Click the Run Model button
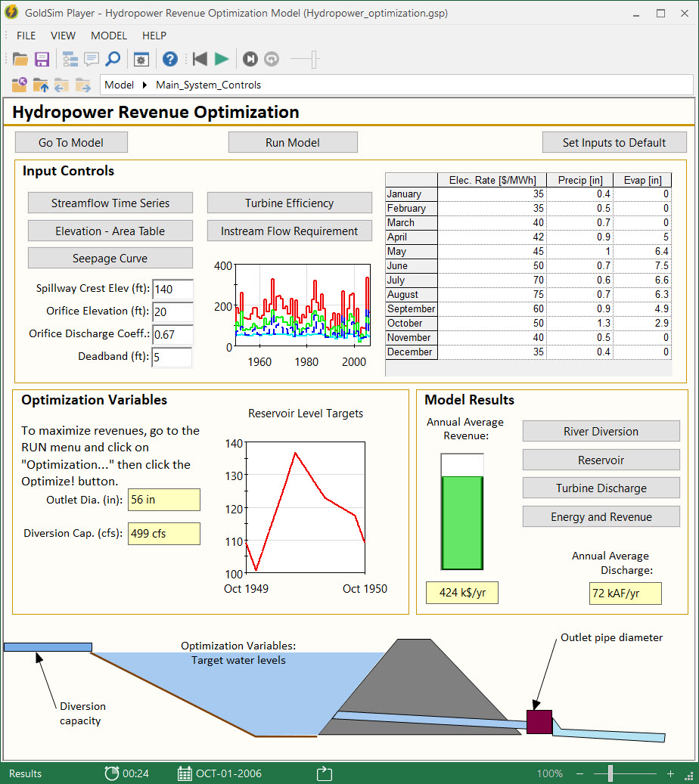The height and width of the screenshot is (784, 699). click(293, 142)
